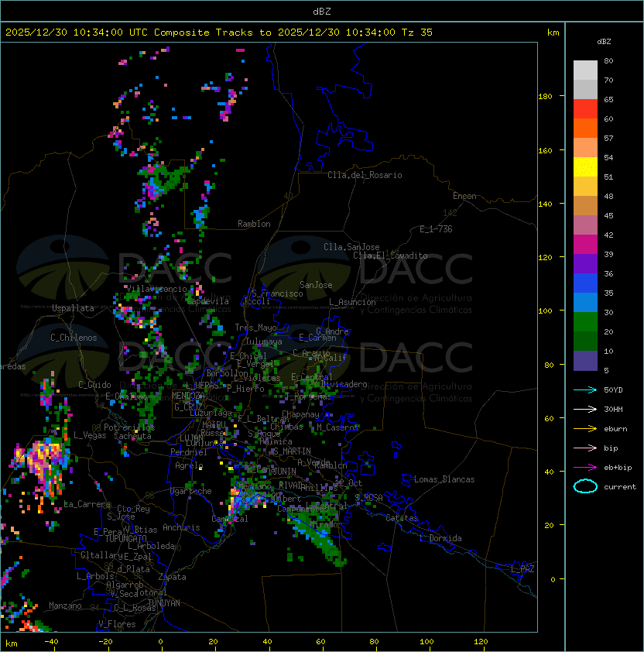
Task: Click the TUPUNGATO label
Action: [125, 538]
